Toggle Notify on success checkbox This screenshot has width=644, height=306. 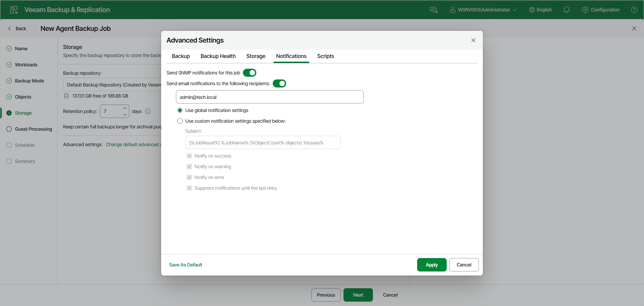189,156
